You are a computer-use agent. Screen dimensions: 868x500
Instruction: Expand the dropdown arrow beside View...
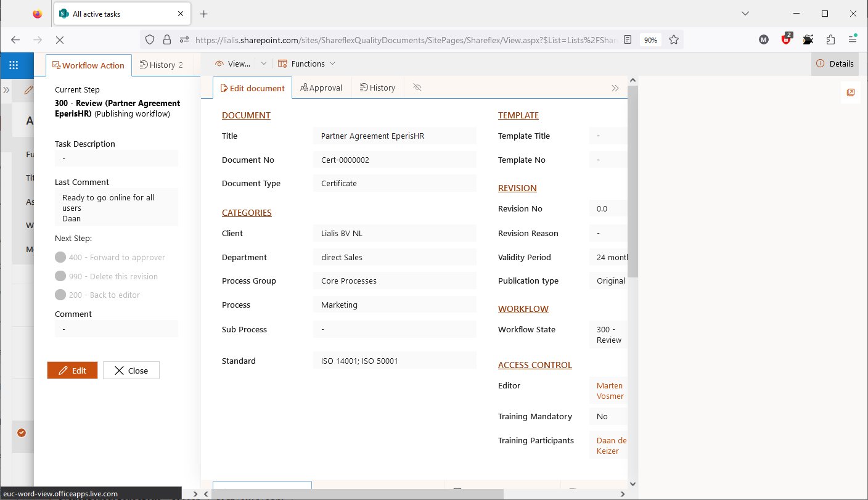(x=263, y=64)
